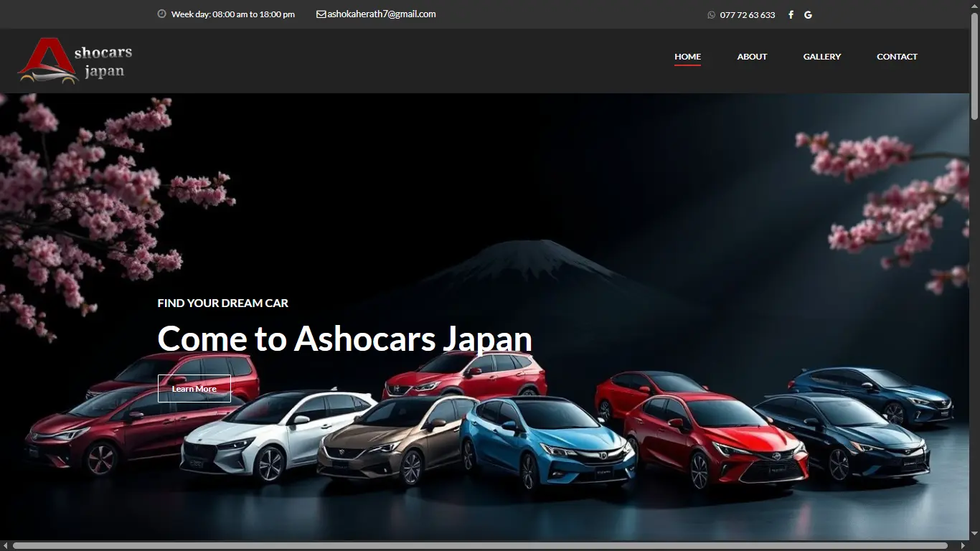Screen dimensions: 980x551
Task: Click the FIND YOUR DREAM CAR text
Action: (222, 303)
